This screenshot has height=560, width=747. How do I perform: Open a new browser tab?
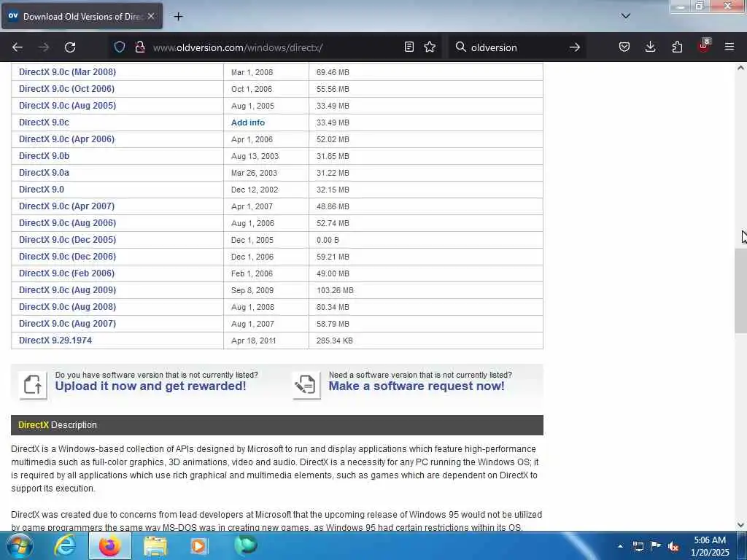(178, 17)
